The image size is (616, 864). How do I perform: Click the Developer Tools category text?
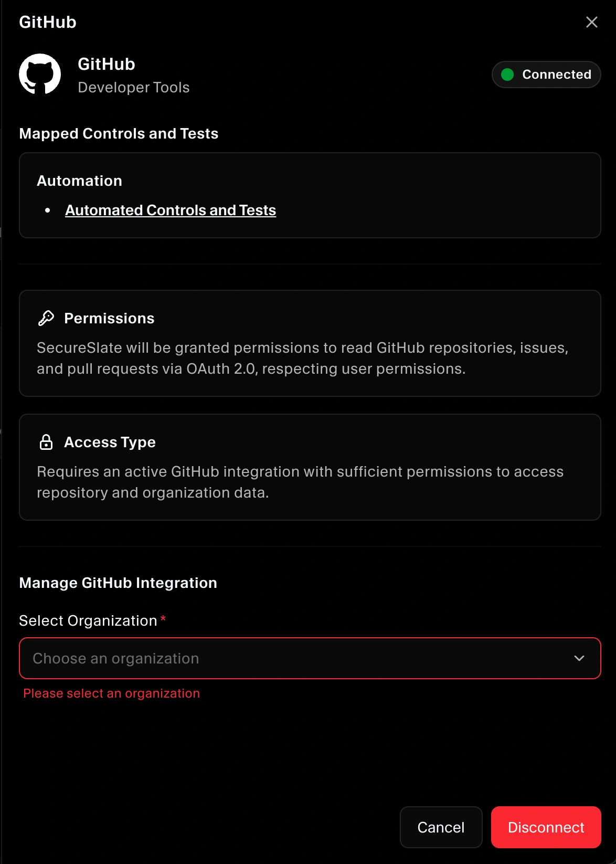click(134, 88)
